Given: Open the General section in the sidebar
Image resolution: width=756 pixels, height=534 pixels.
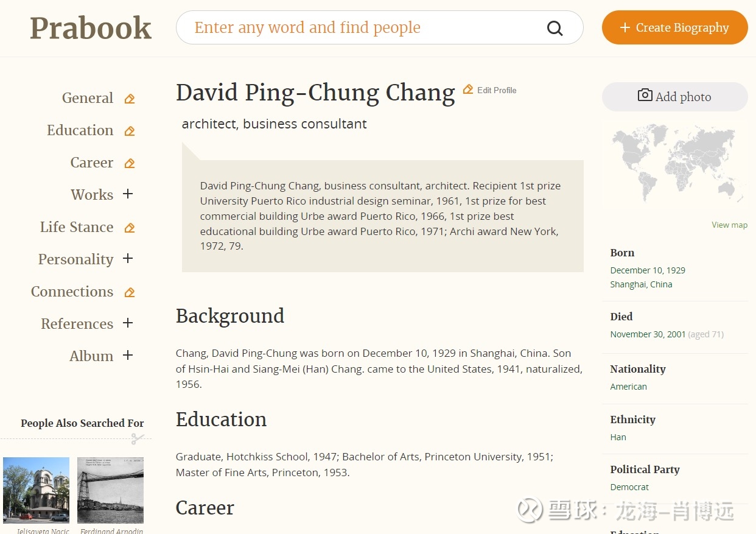Looking at the screenshot, I should click(87, 98).
